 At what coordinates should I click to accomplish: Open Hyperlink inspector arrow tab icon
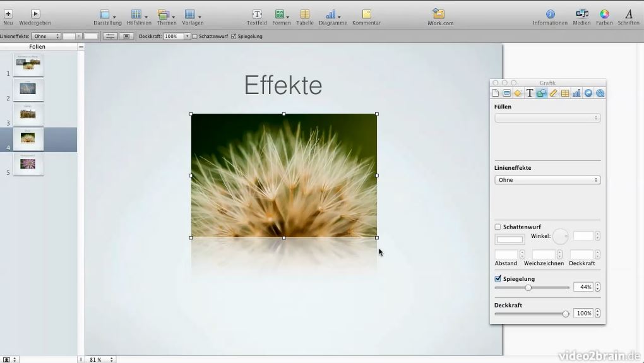(x=588, y=93)
